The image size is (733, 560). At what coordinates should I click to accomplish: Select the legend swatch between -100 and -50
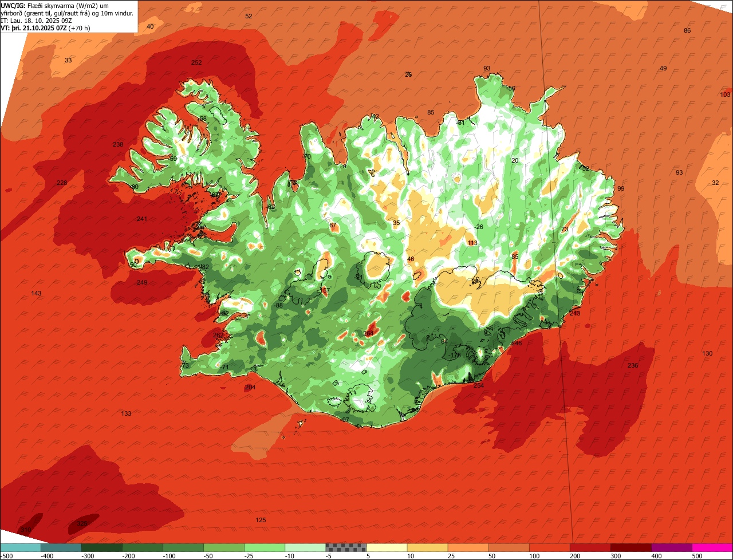point(183,547)
